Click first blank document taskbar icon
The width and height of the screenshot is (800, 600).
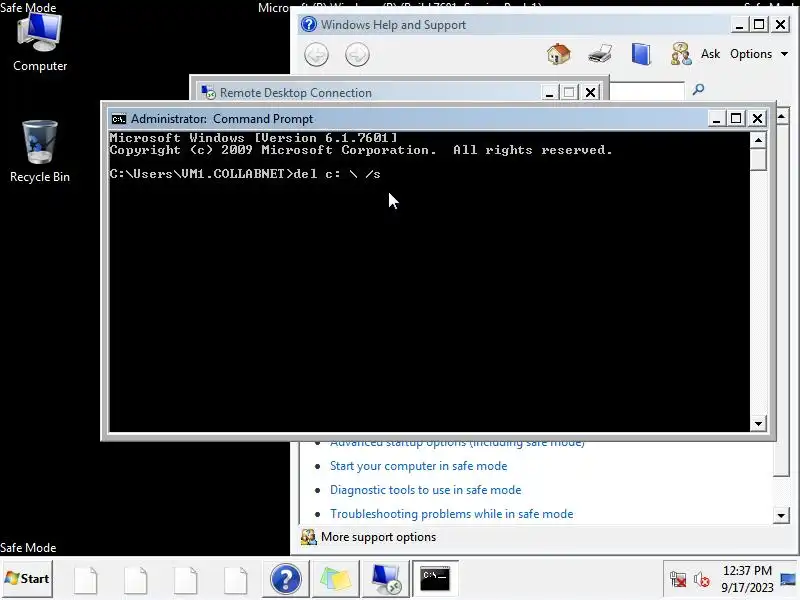point(86,580)
